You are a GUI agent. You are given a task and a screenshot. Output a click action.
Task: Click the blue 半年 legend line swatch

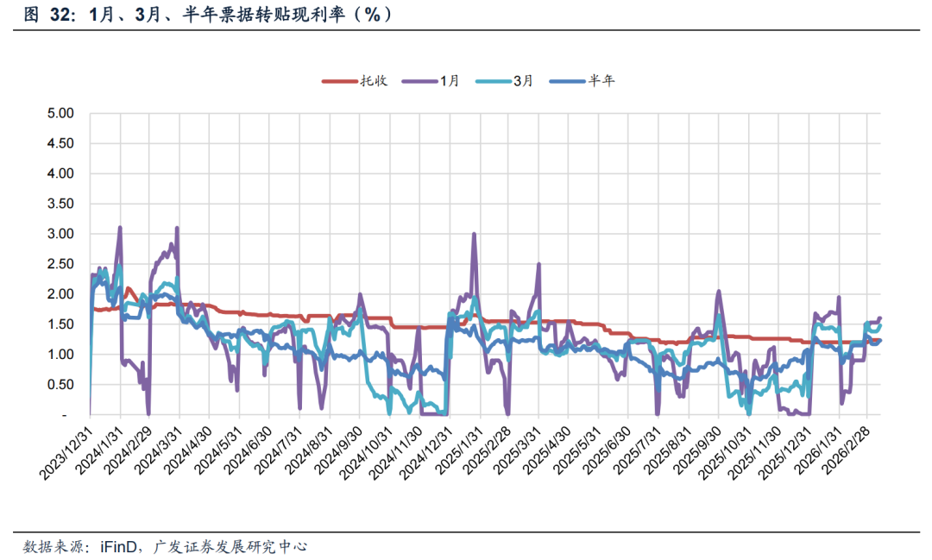pyautogui.click(x=568, y=81)
